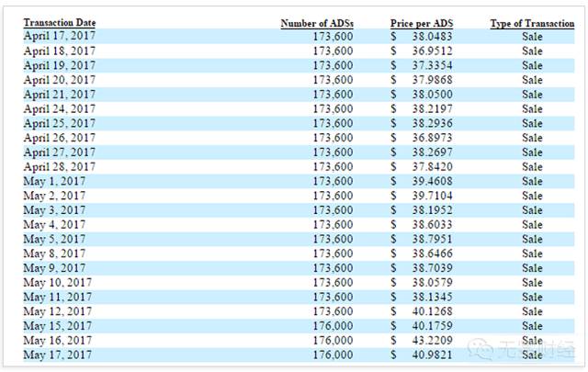Select the April 17, 2017 date cell
This screenshot has height=372, width=588.
[59, 36]
